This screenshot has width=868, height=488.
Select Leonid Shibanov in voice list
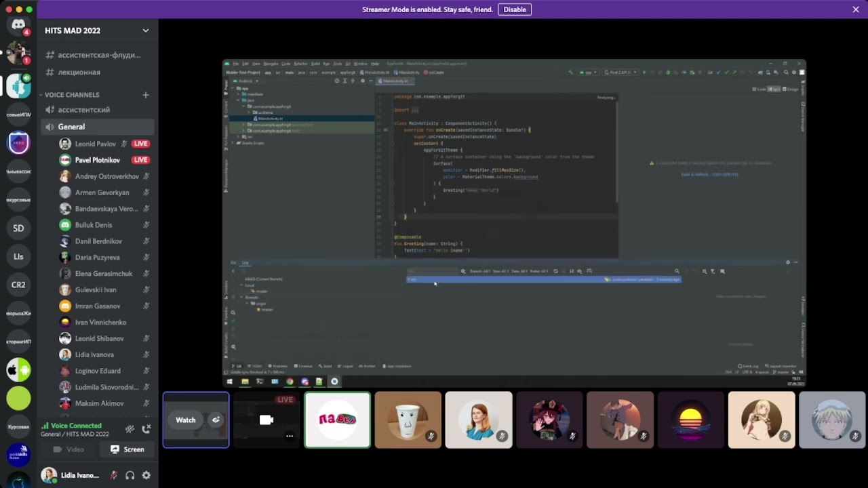[x=105, y=338]
